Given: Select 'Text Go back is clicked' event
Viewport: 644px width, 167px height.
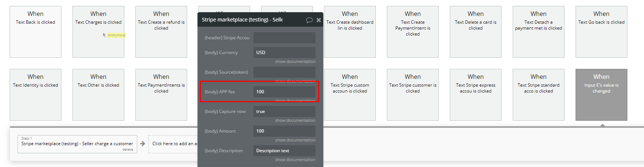Looking at the screenshot, I should (601, 32).
